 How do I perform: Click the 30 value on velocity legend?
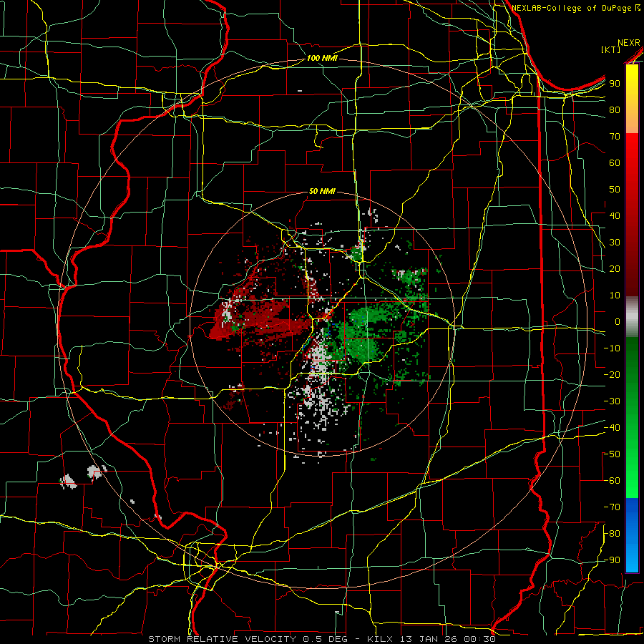tap(615, 243)
